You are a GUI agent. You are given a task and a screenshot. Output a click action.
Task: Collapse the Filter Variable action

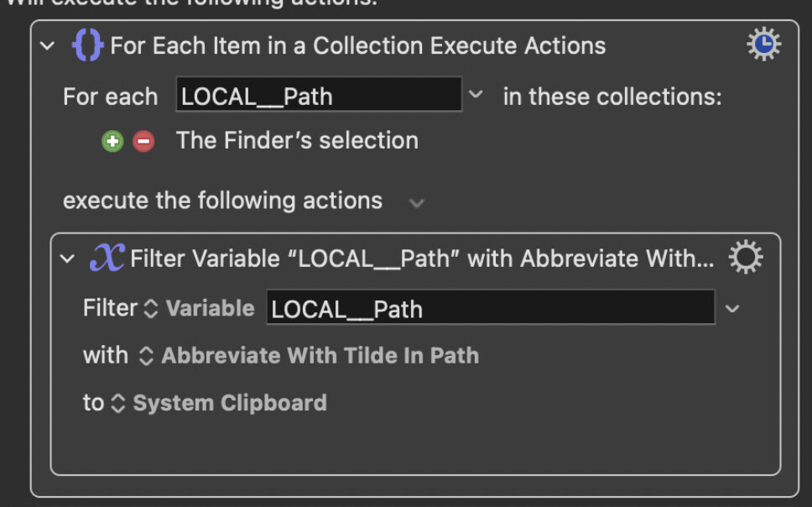coord(67,259)
